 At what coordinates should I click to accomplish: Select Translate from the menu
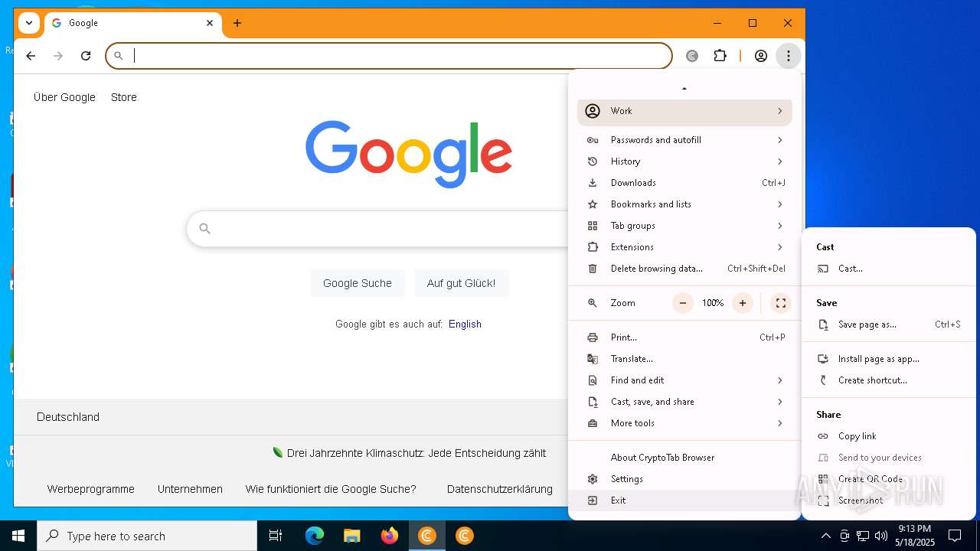(x=684, y=359)
